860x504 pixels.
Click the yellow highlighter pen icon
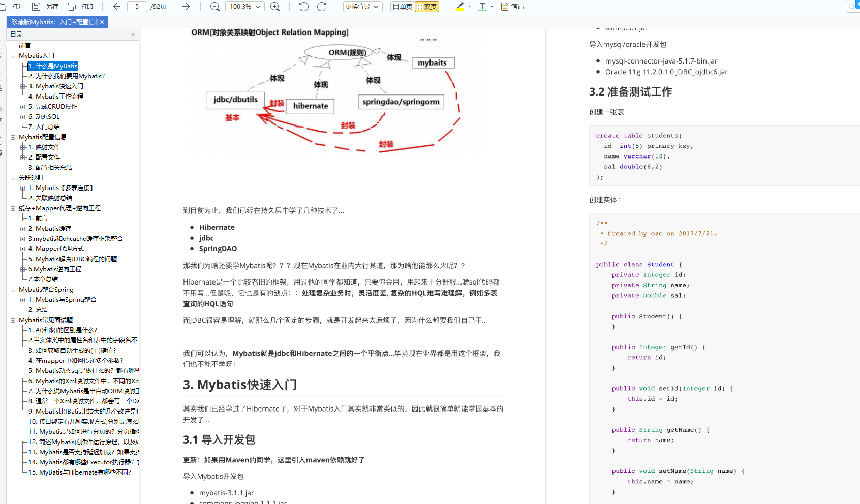pos(460,7)
